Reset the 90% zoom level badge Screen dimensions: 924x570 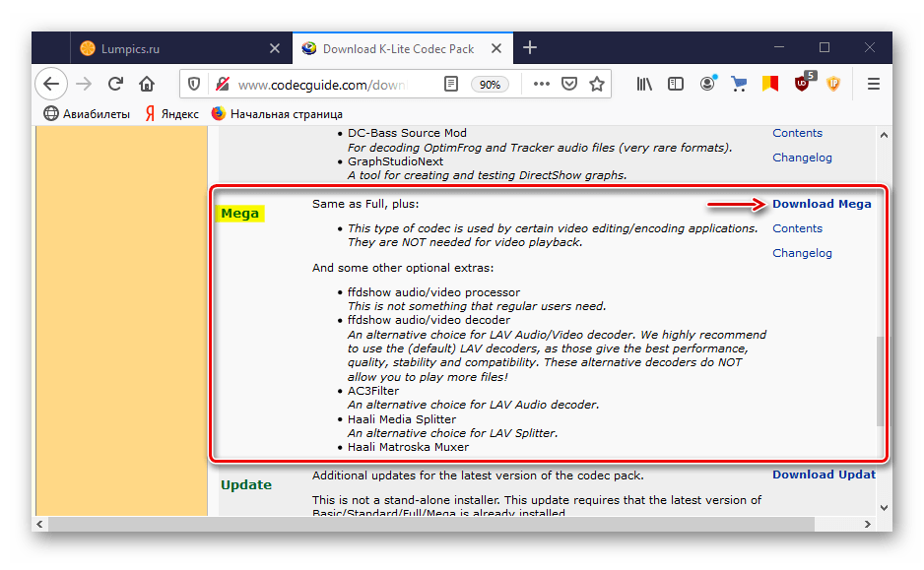(490, 85)
